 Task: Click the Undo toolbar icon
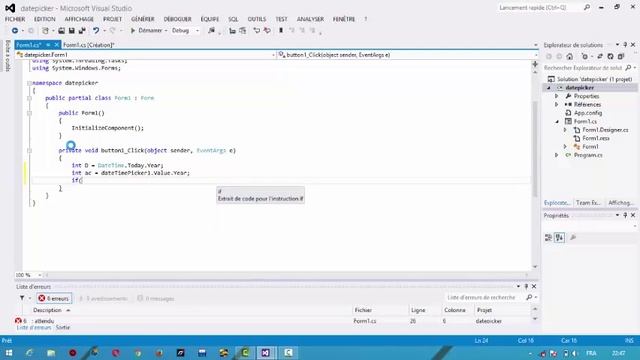[96, 31]
